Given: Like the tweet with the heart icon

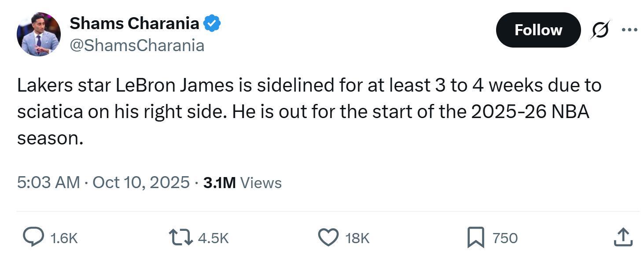Looking at the screenshot, I should pyautogui.click(x=328, y=237).
